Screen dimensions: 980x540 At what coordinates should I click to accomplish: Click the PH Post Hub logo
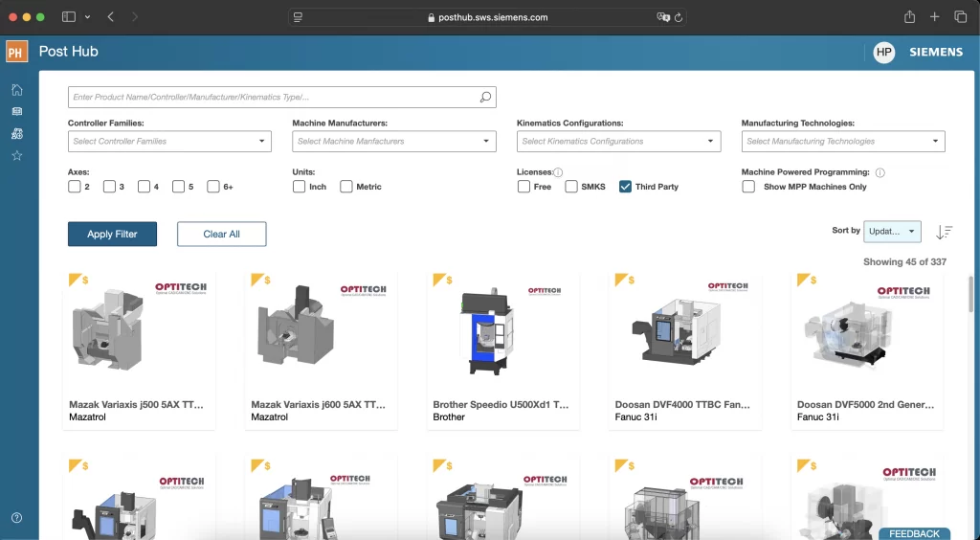point(17,52)
